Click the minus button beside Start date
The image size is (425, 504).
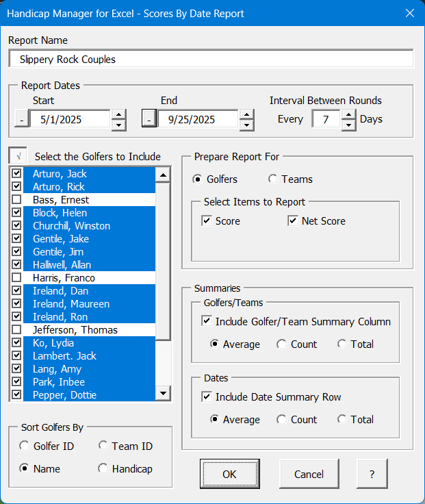tap(22, 120)
